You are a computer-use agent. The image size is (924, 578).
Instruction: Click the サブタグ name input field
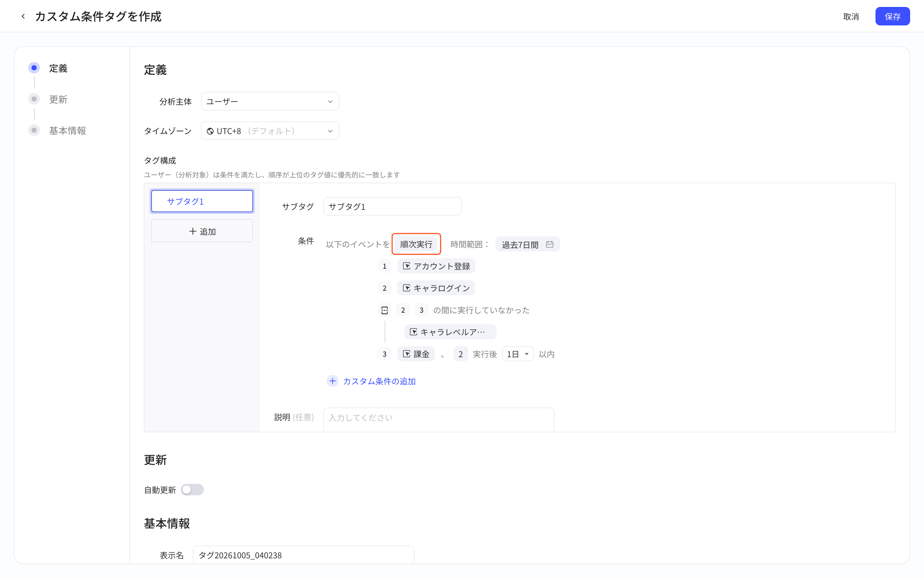point(392,206)
